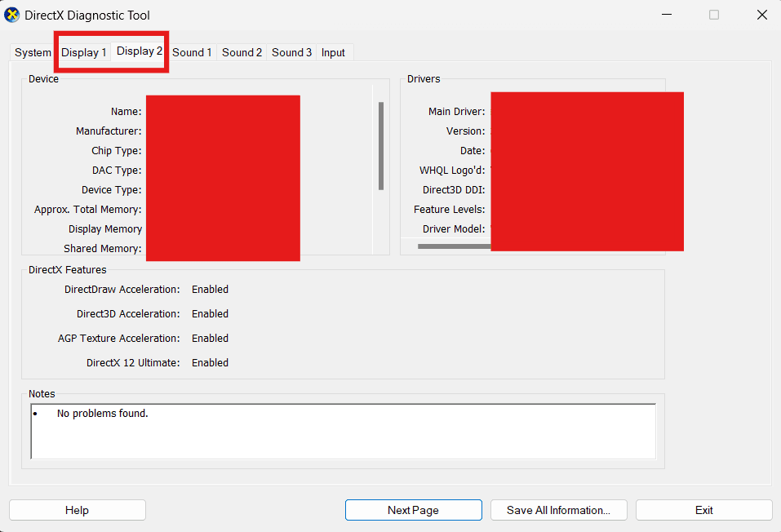
Task: Open the Display 1 tab
Action: 84,52
